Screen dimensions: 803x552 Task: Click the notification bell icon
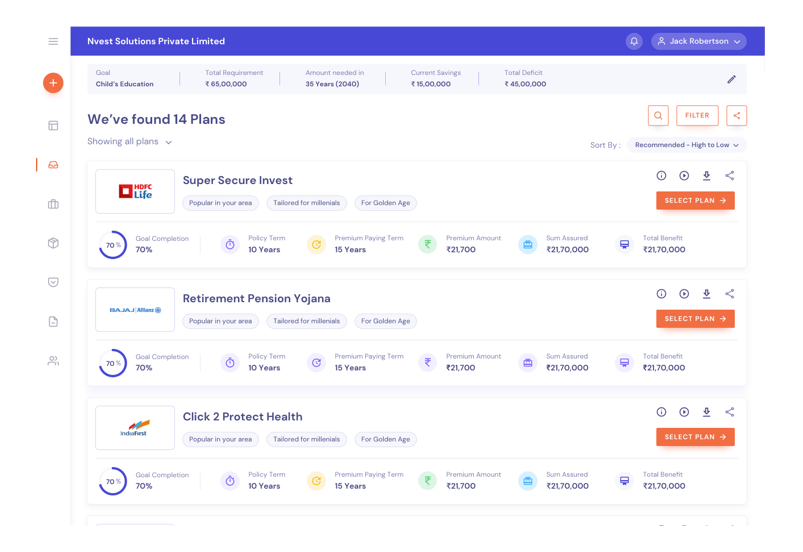(634, 41)
